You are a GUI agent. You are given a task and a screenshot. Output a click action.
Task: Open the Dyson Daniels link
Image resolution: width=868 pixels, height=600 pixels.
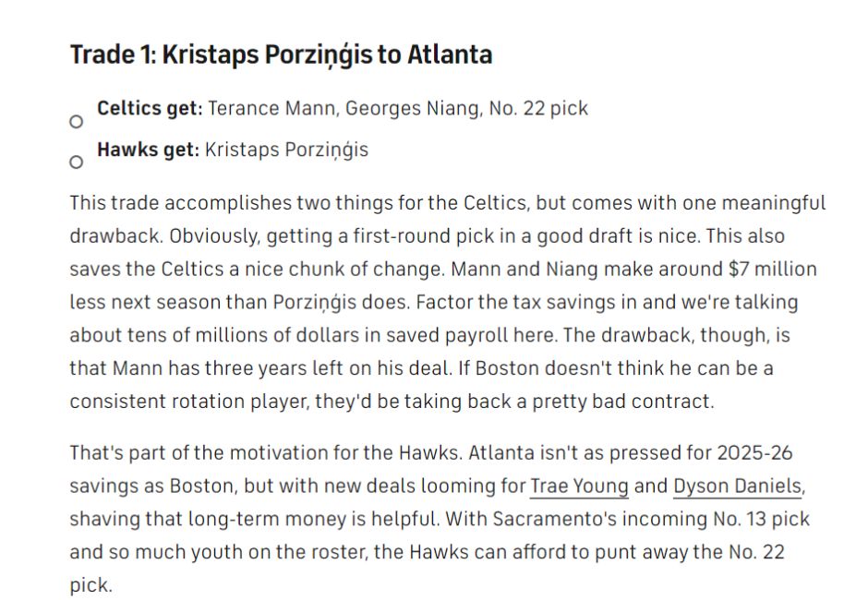point(736,486)
